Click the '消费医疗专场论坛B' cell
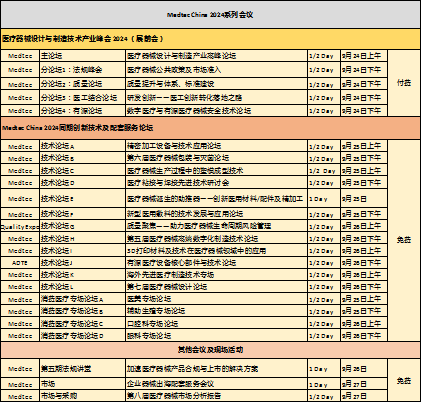This screenshot has height=404, width=423. point(82,311)
